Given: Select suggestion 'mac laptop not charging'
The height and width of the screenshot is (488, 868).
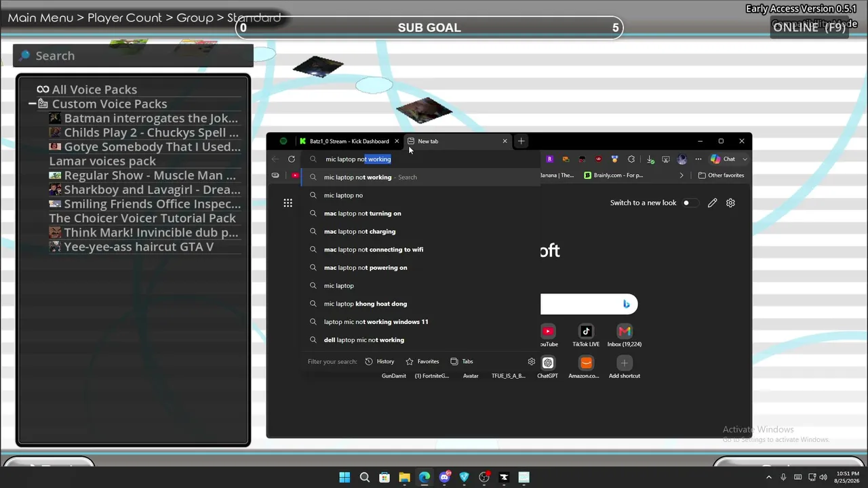Looking at the screenshot, I should (421, 231).
